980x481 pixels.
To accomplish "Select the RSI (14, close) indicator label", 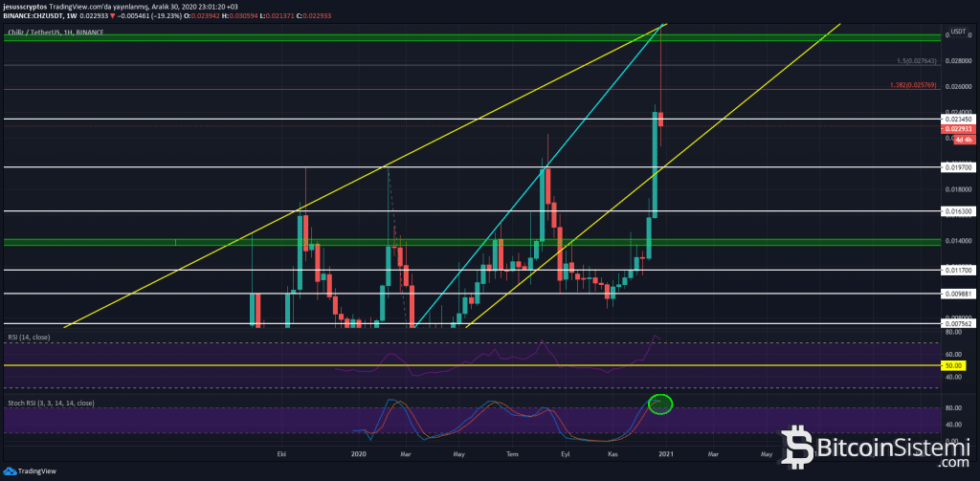I will coord(29,337).
